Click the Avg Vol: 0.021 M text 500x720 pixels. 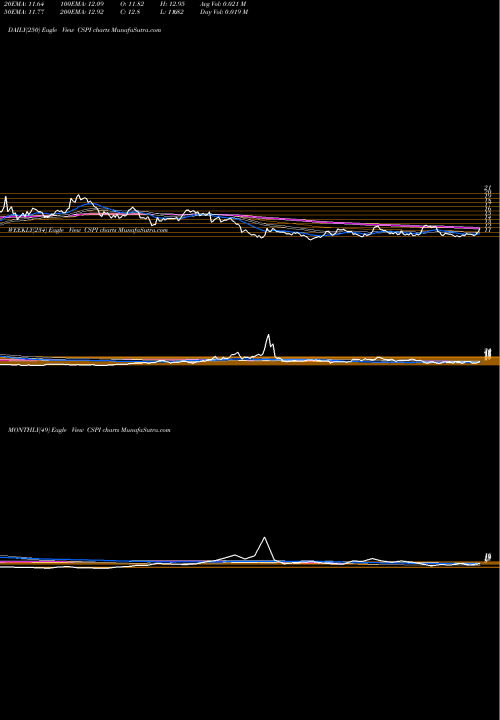(x=223, y=4)
